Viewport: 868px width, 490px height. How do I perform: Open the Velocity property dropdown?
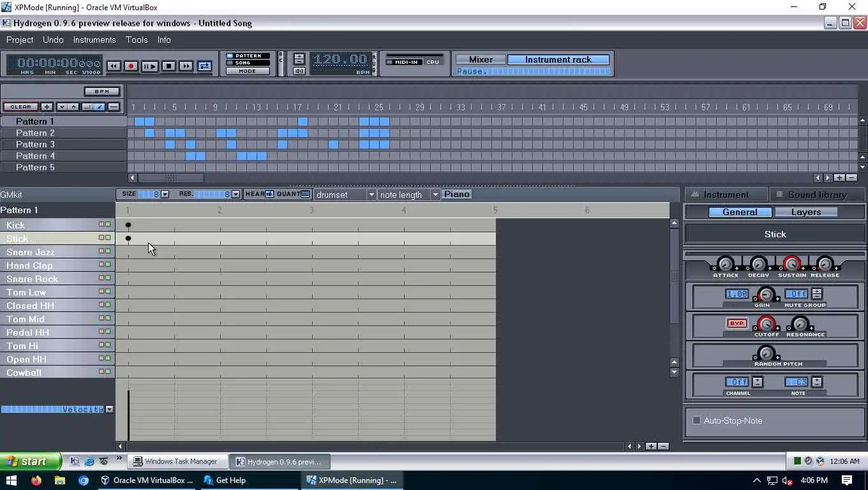point(109,409)
